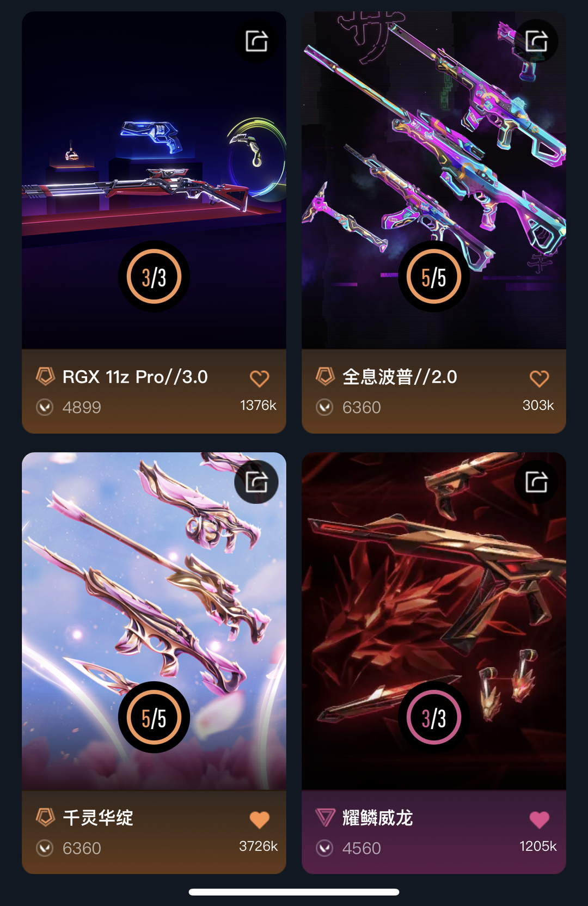The height and width of the screenshot is (906, 588).
Task: Click the 千灵华绽 bundle name
Action: [x=98, y=818]
